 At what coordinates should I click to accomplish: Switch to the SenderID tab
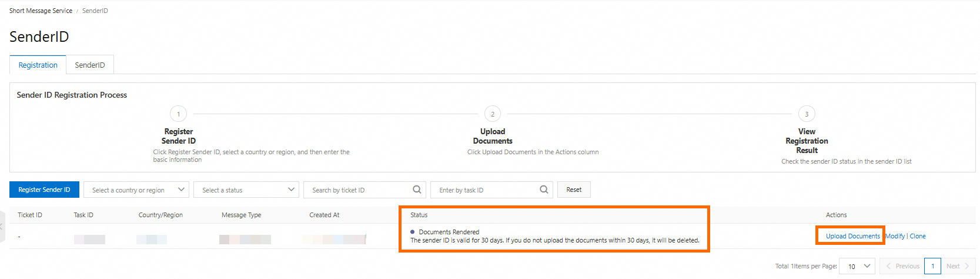pyautogui.click(x=90, y=65)
